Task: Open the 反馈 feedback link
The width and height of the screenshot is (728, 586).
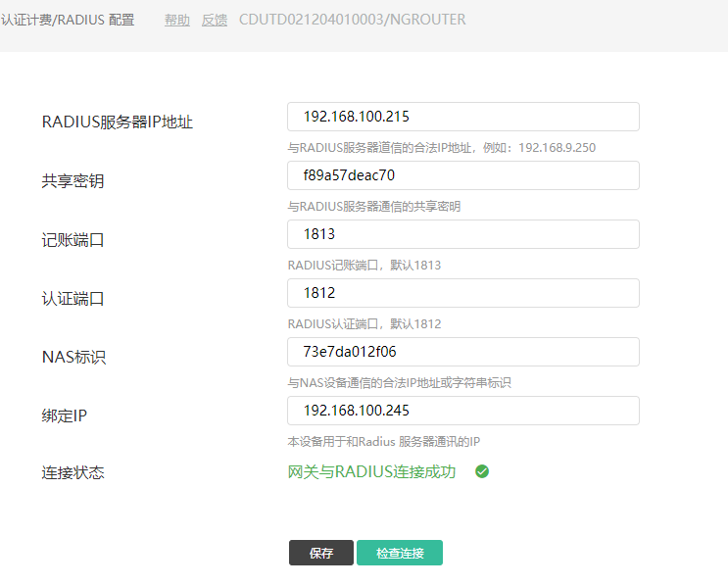Action: [x=215, y=20]
